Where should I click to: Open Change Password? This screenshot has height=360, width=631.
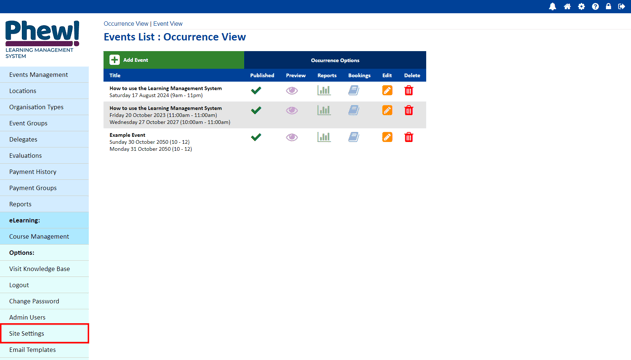(x=44, y=301)
